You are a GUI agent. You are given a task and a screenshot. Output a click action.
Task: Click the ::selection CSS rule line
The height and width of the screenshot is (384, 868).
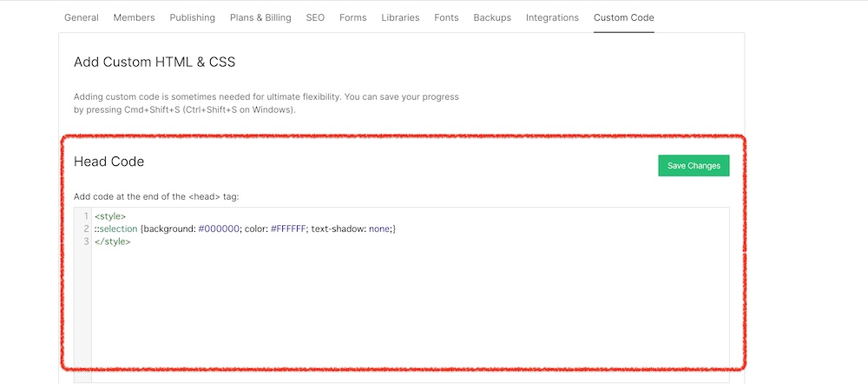click(246, 228)
